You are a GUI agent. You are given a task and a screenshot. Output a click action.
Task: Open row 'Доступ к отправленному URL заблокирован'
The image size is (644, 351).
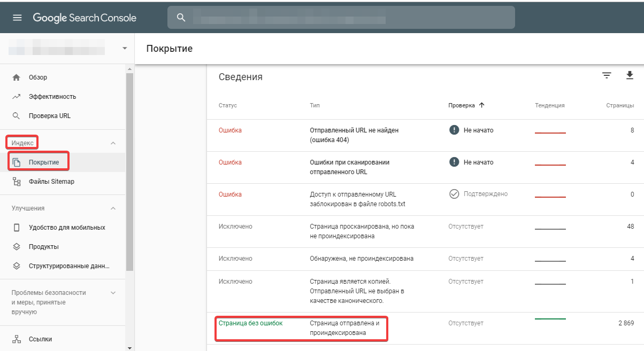425,199
